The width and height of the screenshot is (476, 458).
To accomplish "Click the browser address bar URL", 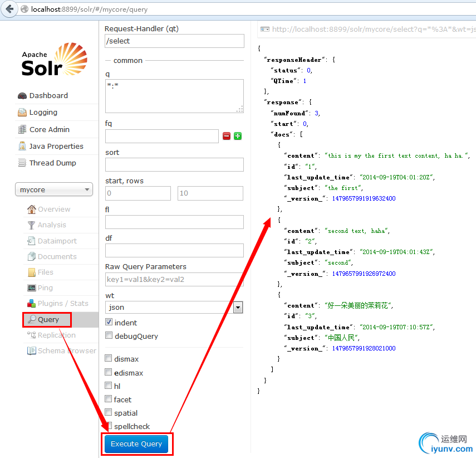I will pyautogui.click(x=89, y=9).
